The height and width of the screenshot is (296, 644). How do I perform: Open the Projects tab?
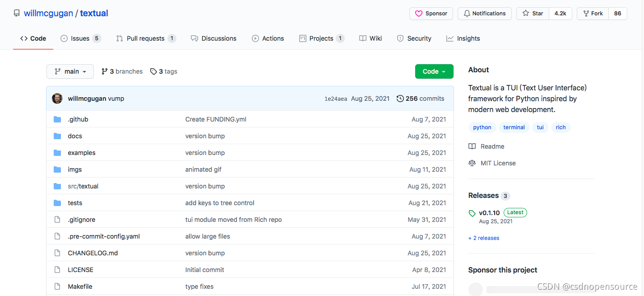point(322,38)
